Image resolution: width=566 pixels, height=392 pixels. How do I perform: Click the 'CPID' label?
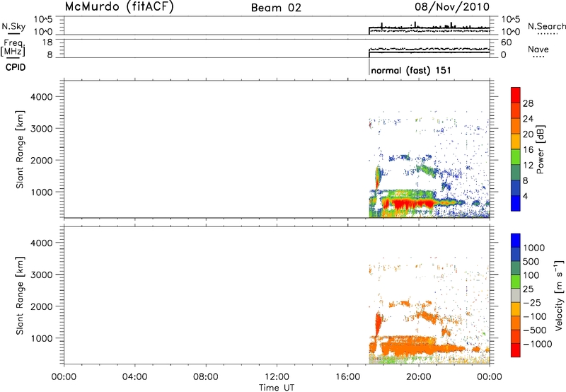coord(16,67)
